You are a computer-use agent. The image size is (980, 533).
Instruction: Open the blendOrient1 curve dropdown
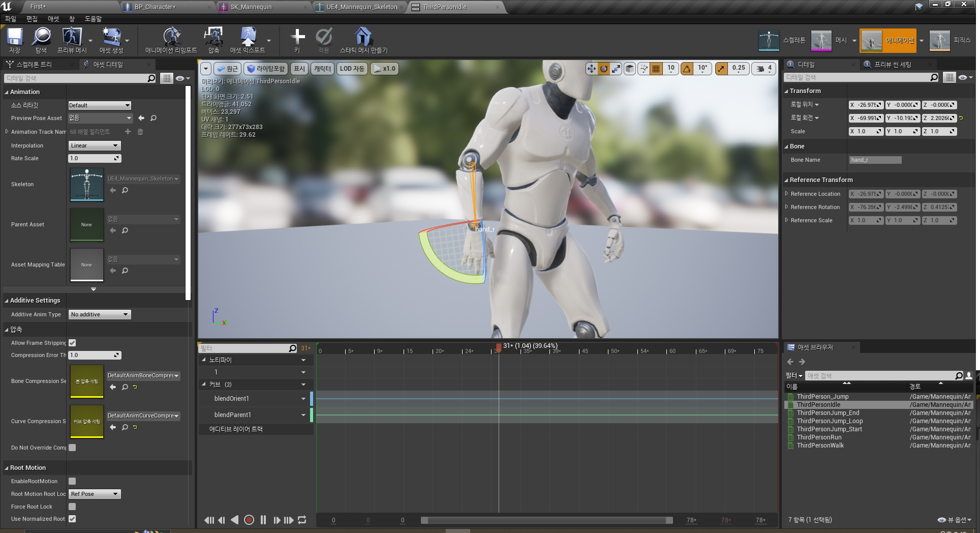pos(303,399)
